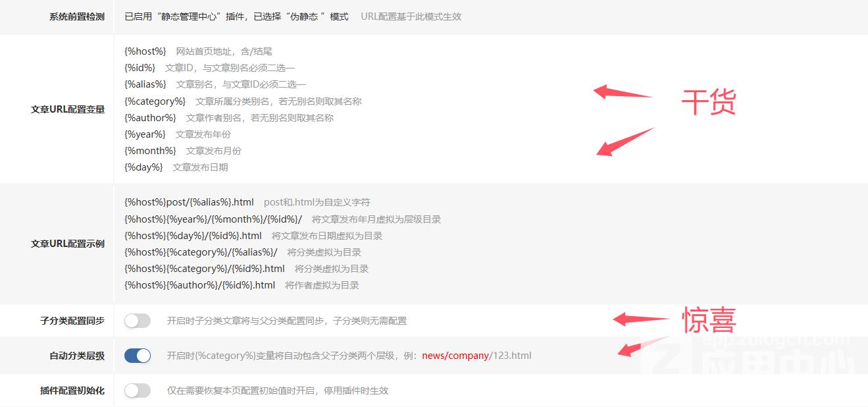Click the faded red arrow on 自动分类层级 row

644,346
